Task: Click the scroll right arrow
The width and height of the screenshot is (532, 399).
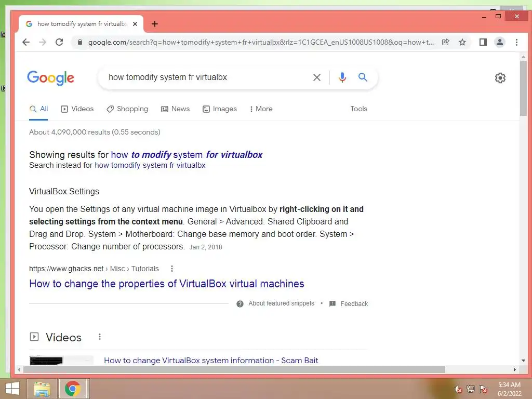Action: click(x=515, y=369)
